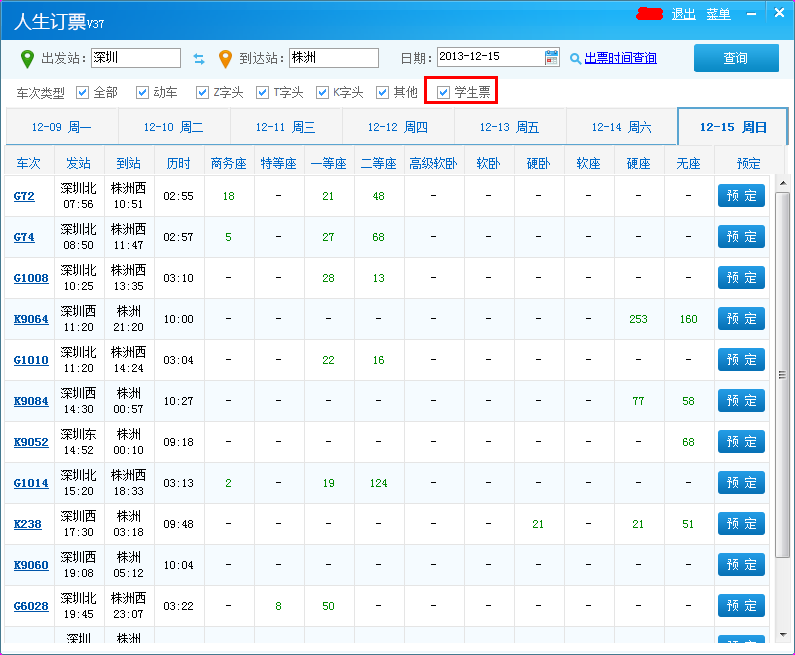Viewport: 795px width, 655px height.
Task: Open train G6028 link
Action: pos(31,607)
